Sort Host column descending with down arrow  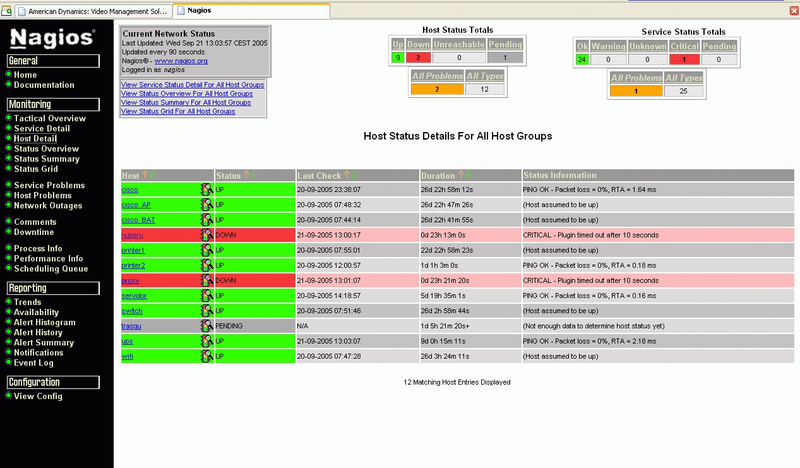[x=152, y=175]
